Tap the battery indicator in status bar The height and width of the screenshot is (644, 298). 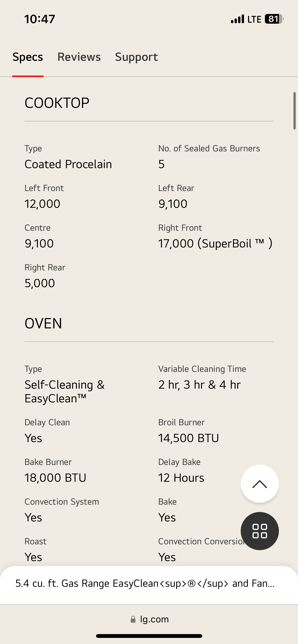point(274,19)
